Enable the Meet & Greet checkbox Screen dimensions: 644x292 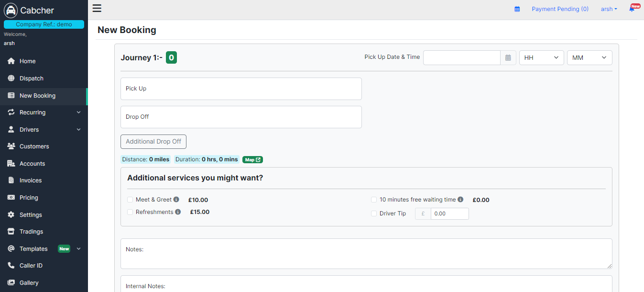130,200
